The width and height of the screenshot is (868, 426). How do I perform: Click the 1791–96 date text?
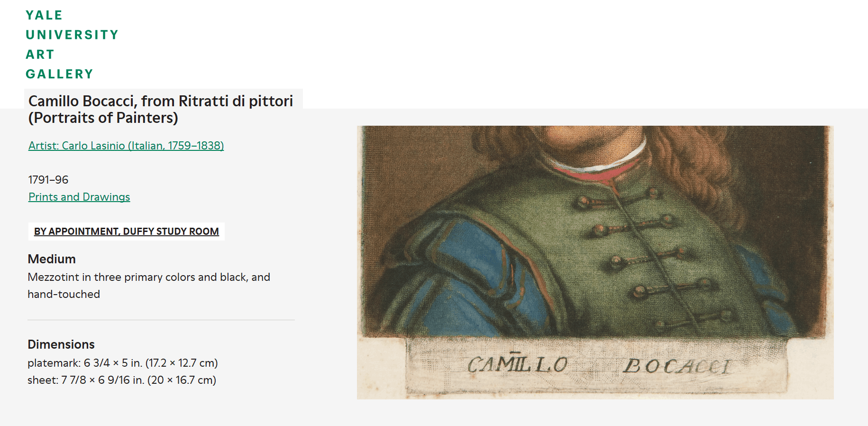tap(48, 180)
